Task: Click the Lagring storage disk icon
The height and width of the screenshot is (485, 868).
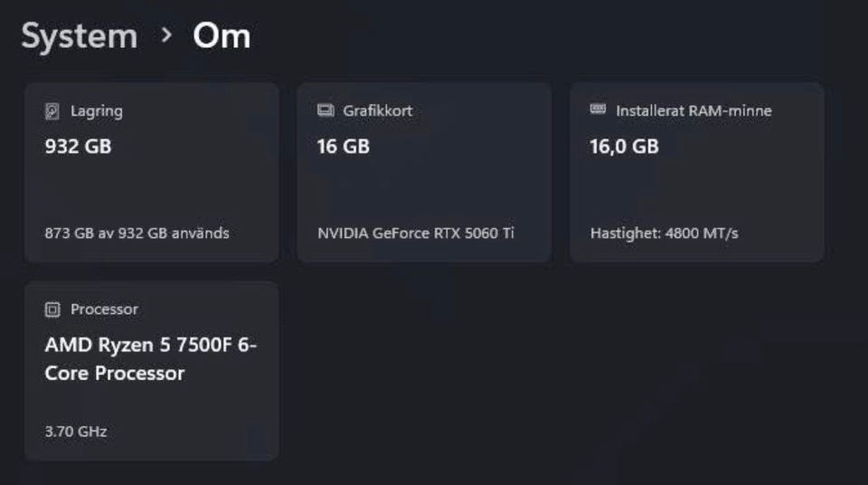Action: (52, 111)
